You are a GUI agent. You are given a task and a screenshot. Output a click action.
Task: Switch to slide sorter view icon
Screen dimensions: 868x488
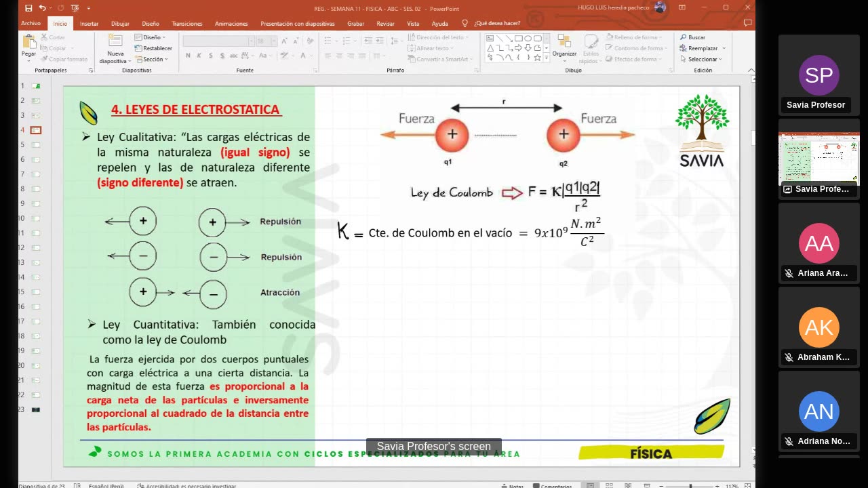(609, 485)
